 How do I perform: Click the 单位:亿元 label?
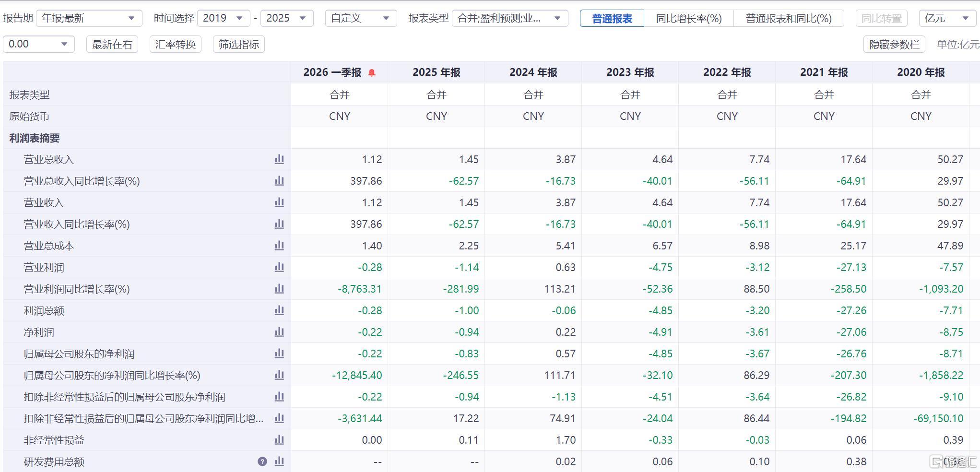pyautogui.click(x=958, y=45)
